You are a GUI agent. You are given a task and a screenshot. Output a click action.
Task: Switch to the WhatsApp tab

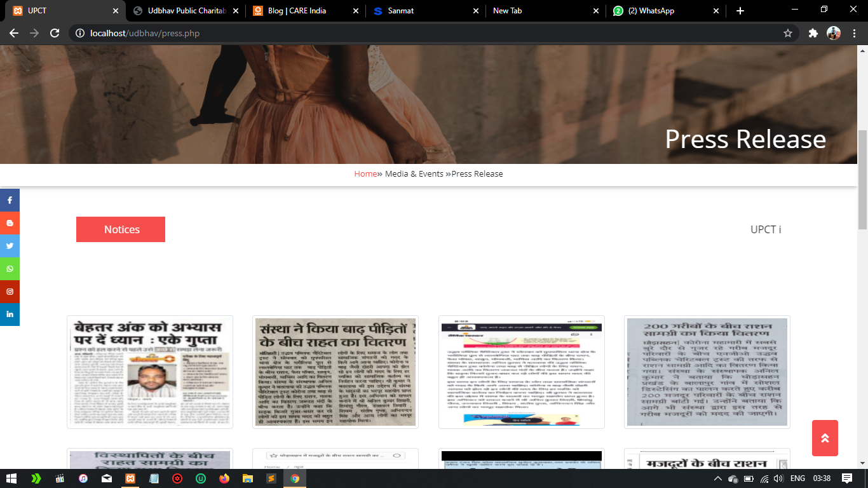coord(666,11)
